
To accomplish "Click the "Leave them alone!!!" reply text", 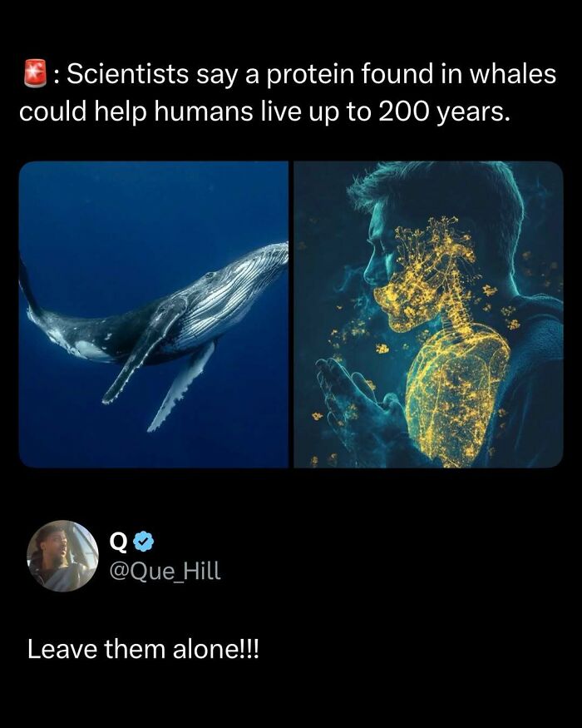I will (x=143, y=649).
